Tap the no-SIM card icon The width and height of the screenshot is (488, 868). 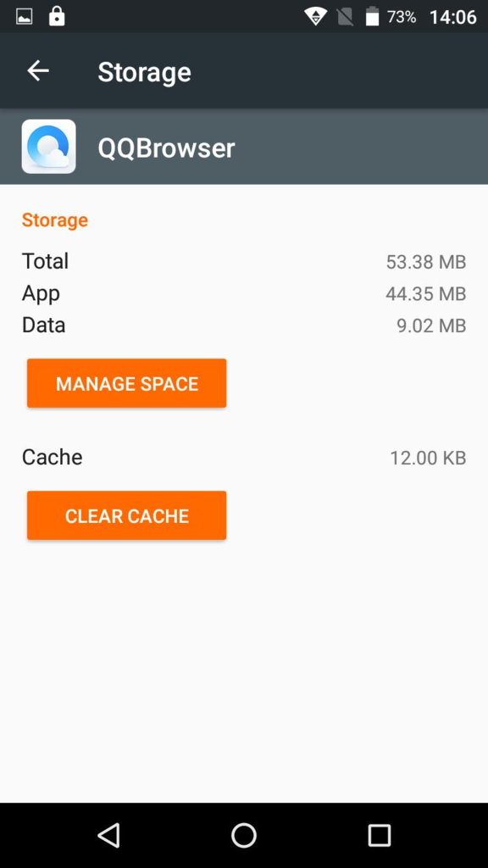[x=345, y=17]
